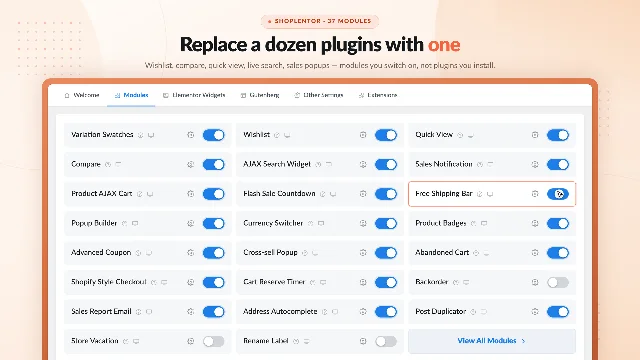The width and height of the screenshot is (640, 360).
Task: Open settings gear for Product AJAX Cart
Action: point(191,194)
